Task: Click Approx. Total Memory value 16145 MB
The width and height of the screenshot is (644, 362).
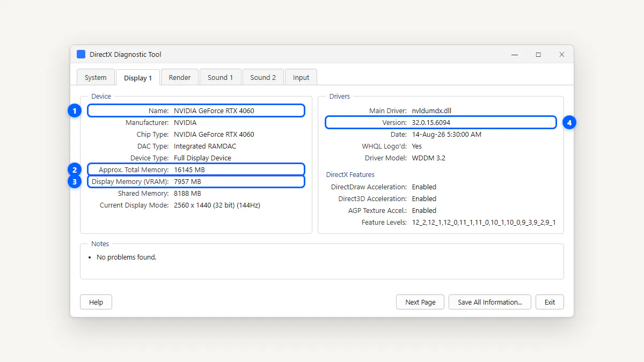Action: (189, 169)
